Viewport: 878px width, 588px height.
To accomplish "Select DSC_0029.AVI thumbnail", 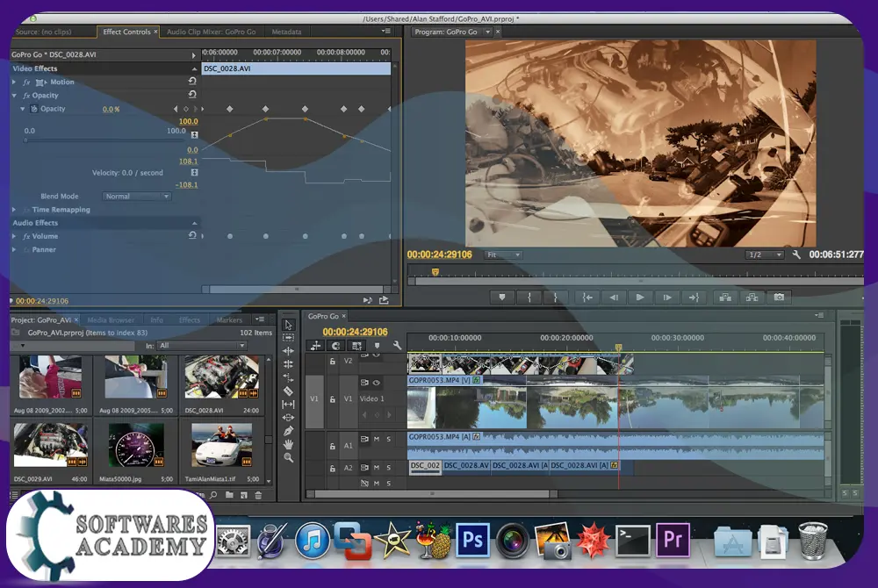I will [50, 445].
